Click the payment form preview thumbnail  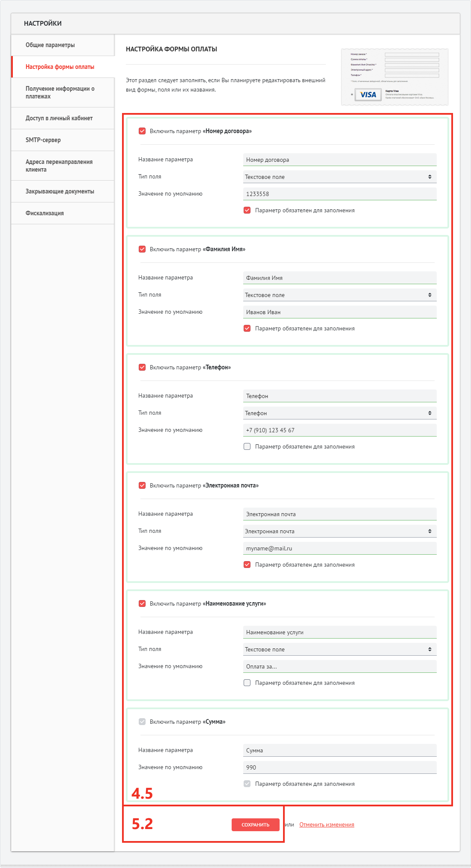coord(394,77)
